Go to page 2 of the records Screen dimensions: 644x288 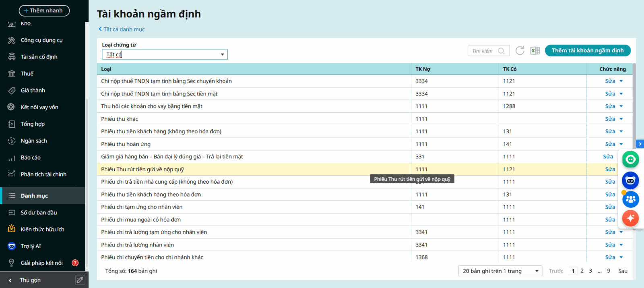click(582, 271)
